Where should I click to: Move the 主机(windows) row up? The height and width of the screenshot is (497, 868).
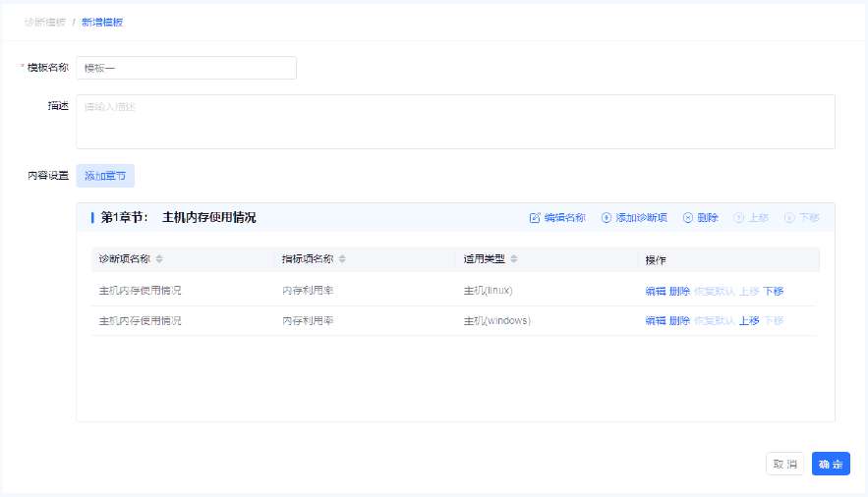tap(749, 321)
